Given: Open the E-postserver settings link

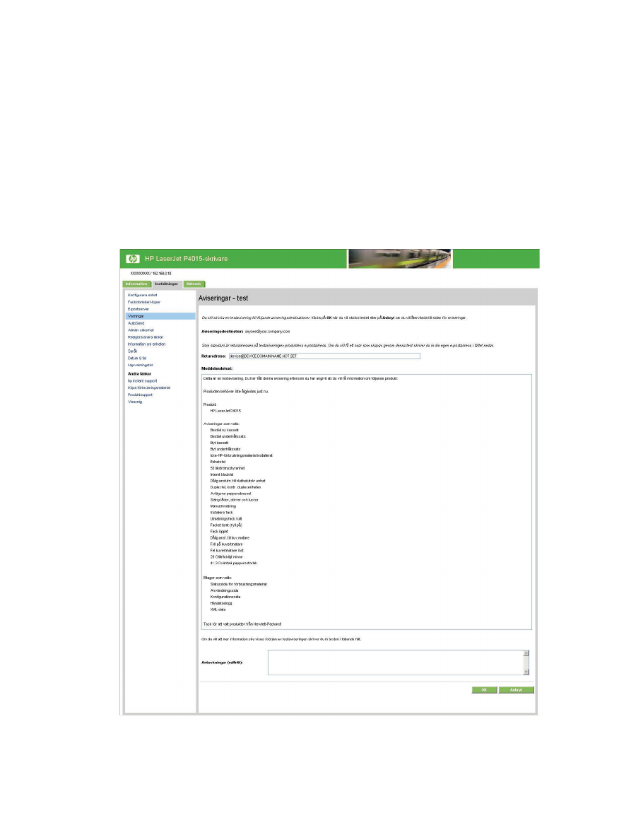Looking at the screenshot, I should pyautogui.click(x=138, y=309).
